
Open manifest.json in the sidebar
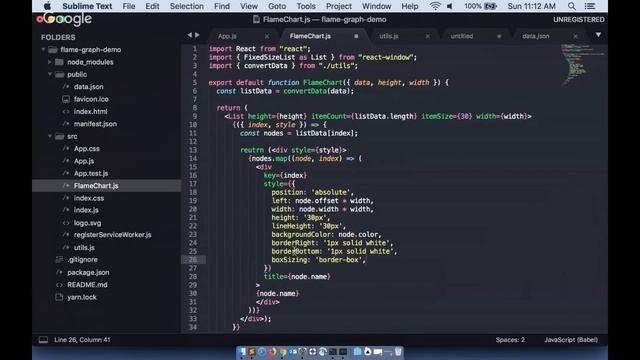[95, 124]
